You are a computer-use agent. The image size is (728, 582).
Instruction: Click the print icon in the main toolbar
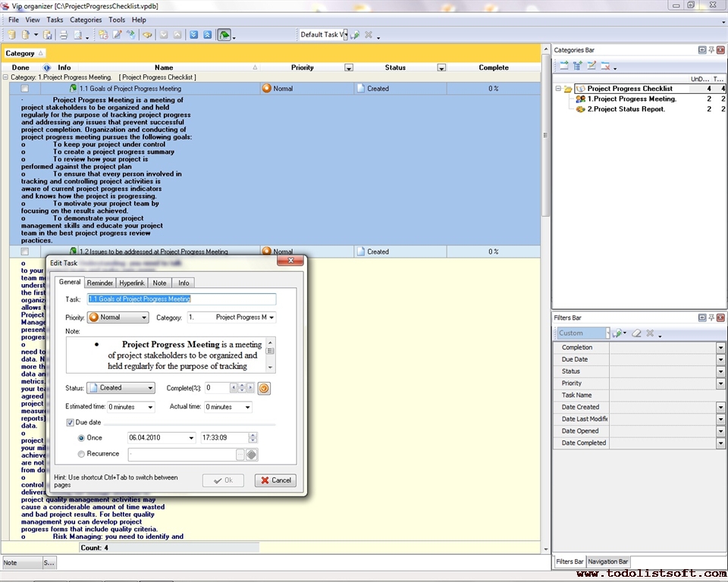tap(63, 35)
